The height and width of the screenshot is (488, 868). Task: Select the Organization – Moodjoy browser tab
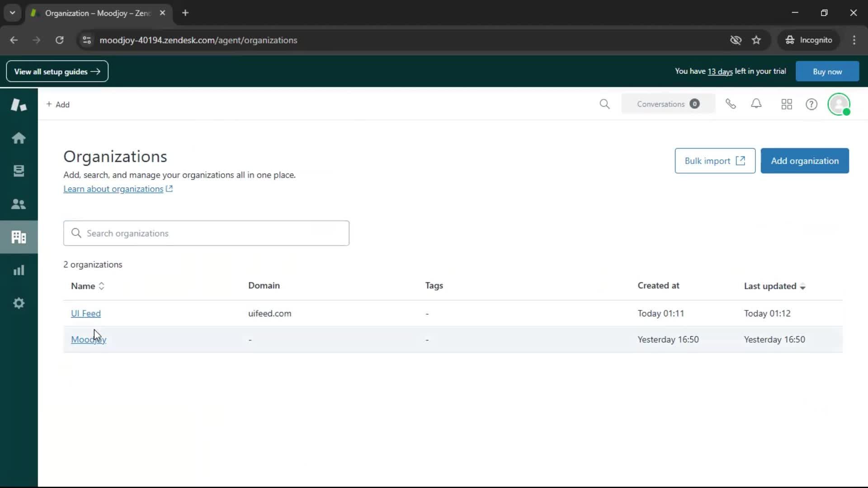coord(98,13)
